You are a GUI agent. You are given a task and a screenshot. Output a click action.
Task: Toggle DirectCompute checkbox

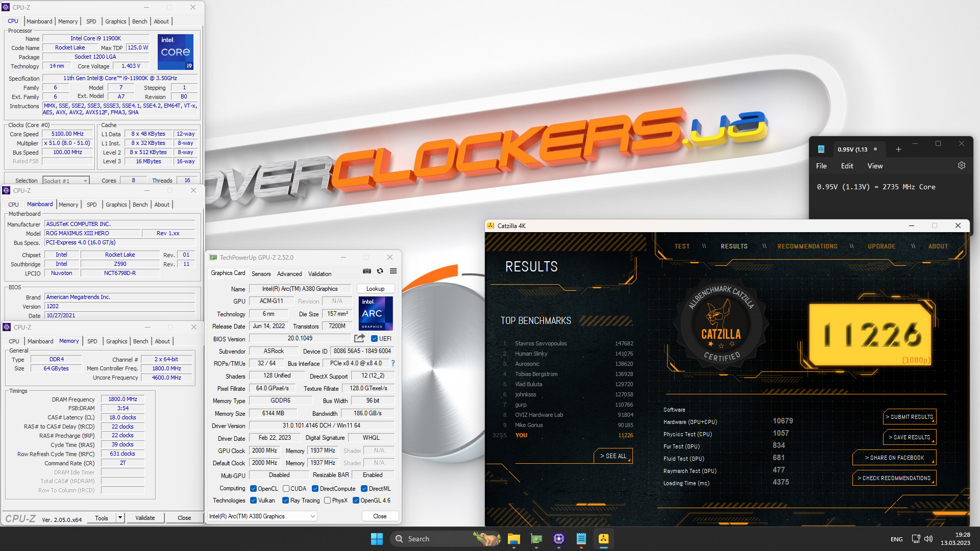pyautogui.click(x=315, y=489)
